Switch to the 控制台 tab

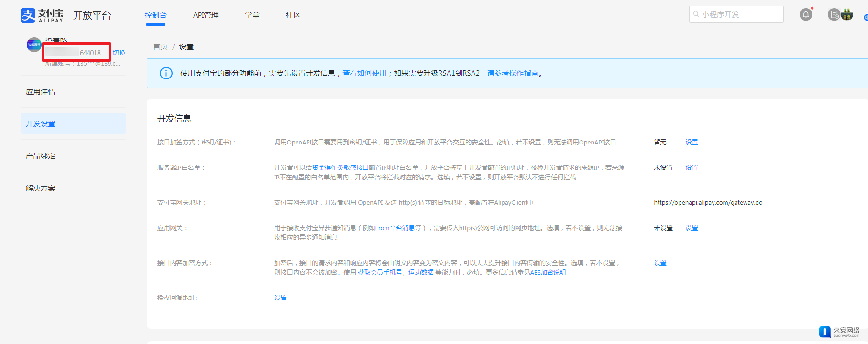[155, 15]
